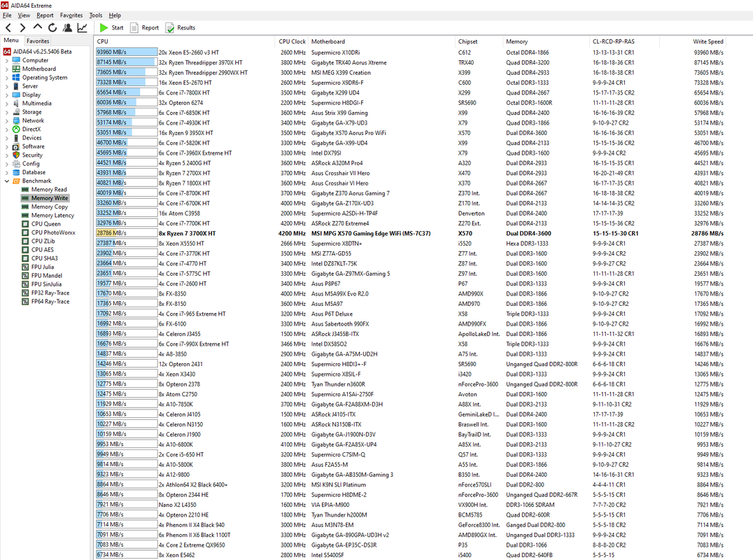753x560 pixels.
Task: Open the Help menu
Action: pyautogui.click(x=115, y=15)
